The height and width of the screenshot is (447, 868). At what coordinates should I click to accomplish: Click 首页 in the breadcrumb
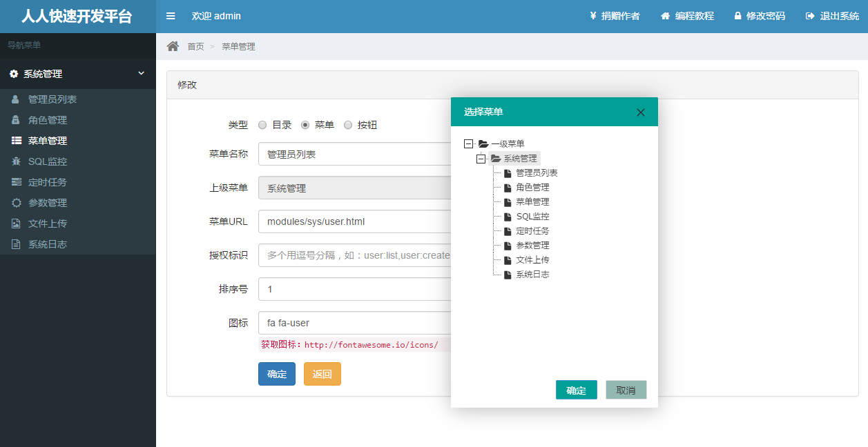click(x=195, y=46)
